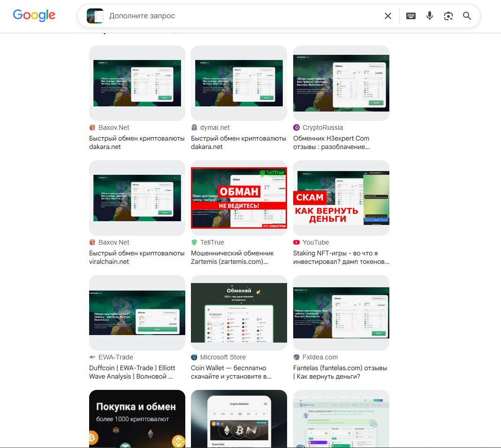501x448 pixels.
Task: Open dymai.net link 'Быстрый обмен криптовалюты dakara.net'
Action: 239,142
